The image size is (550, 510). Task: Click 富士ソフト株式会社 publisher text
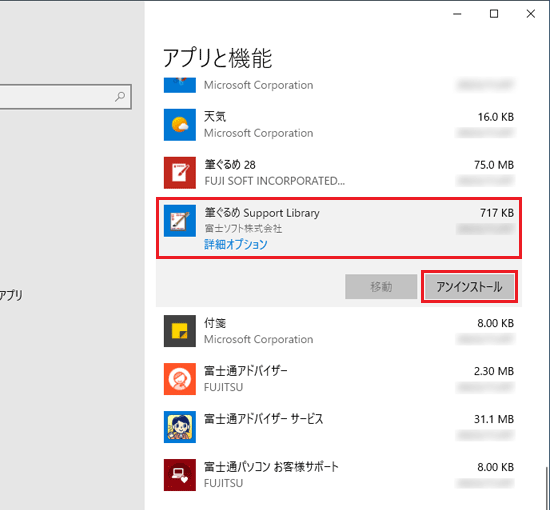point(243,229)
